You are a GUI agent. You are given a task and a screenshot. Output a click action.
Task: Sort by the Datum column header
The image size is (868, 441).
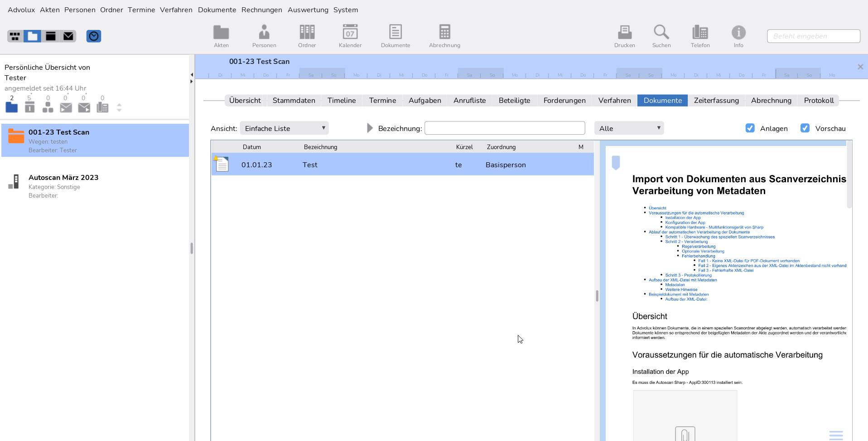[x=252, y=147]
